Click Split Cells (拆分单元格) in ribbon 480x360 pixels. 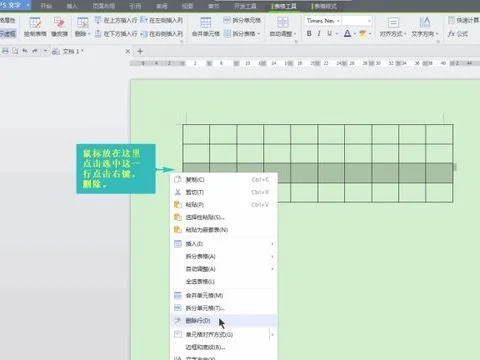242,20
